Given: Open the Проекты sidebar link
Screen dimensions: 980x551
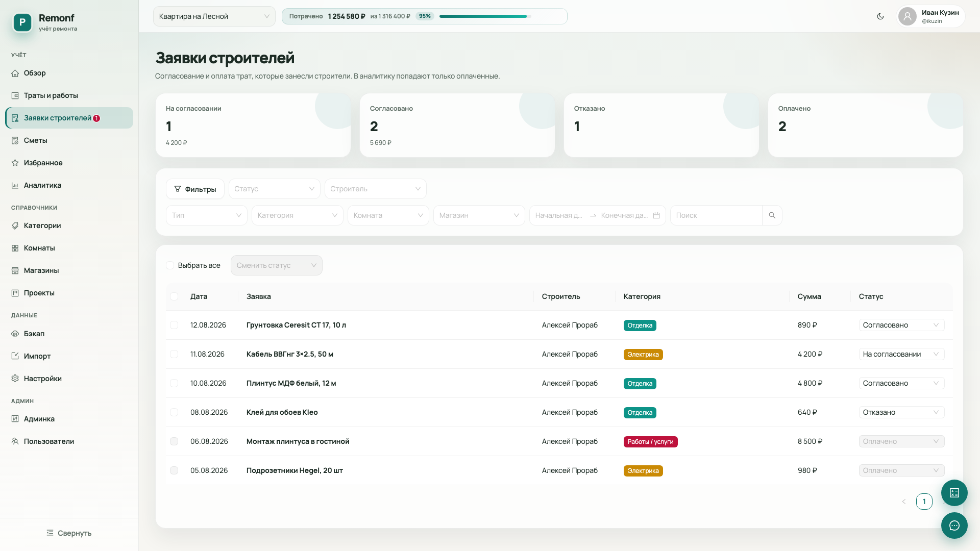Looking at the screenshot, I should click(69, 293).
